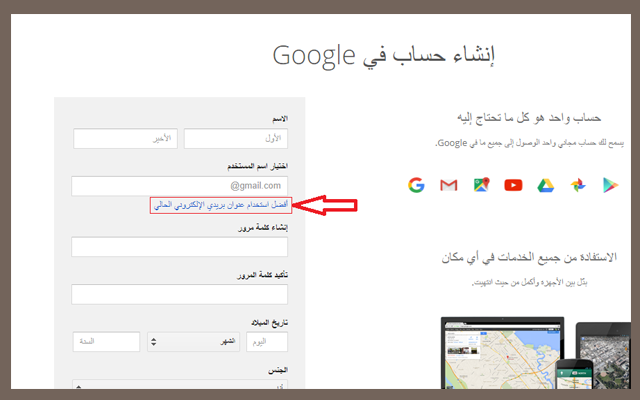The width and height of the screenshot is (640, 400).
Task: Click the Google Maps icon
Action: (x=481, y=185)
